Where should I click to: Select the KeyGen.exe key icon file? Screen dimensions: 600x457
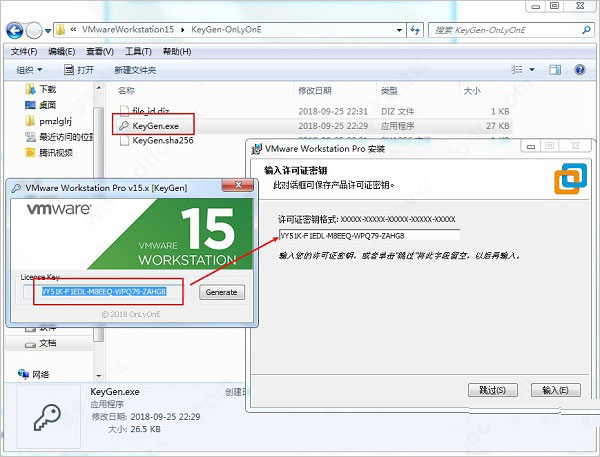click(x=123, y=126)
